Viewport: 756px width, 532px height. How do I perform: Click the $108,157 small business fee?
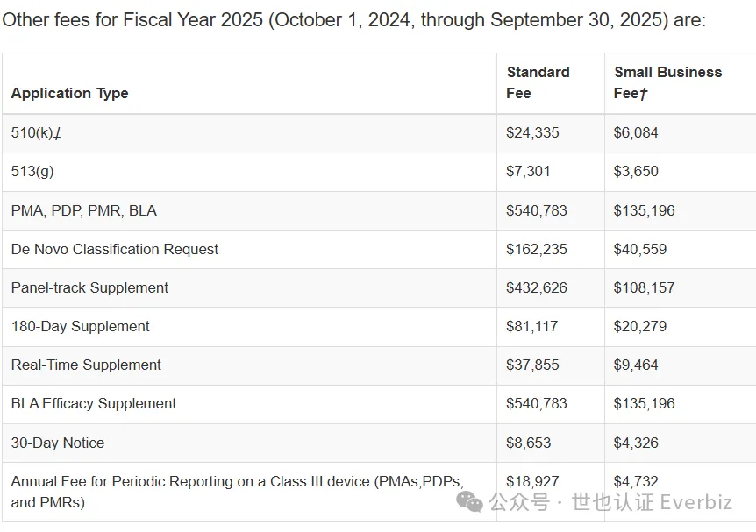pos(644,287)
